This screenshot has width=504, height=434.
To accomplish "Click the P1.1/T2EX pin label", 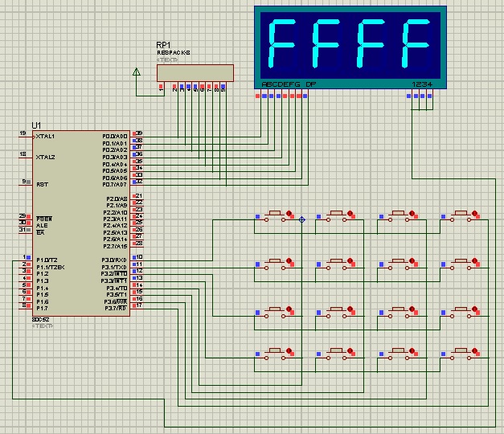I will pyautogui.click(x=50, y=267).
